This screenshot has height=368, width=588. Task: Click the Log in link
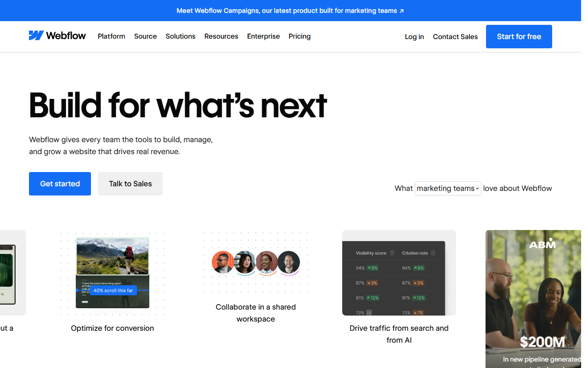coord(414,37)
